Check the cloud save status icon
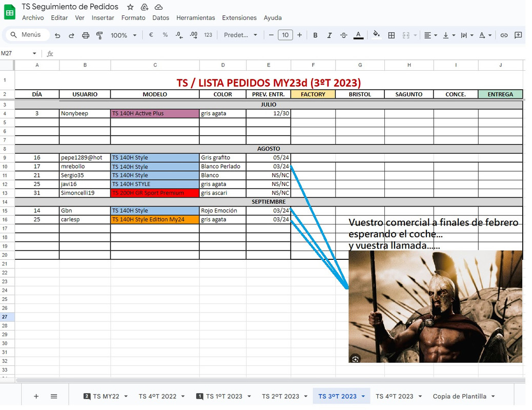 click(x=158, y=7)
